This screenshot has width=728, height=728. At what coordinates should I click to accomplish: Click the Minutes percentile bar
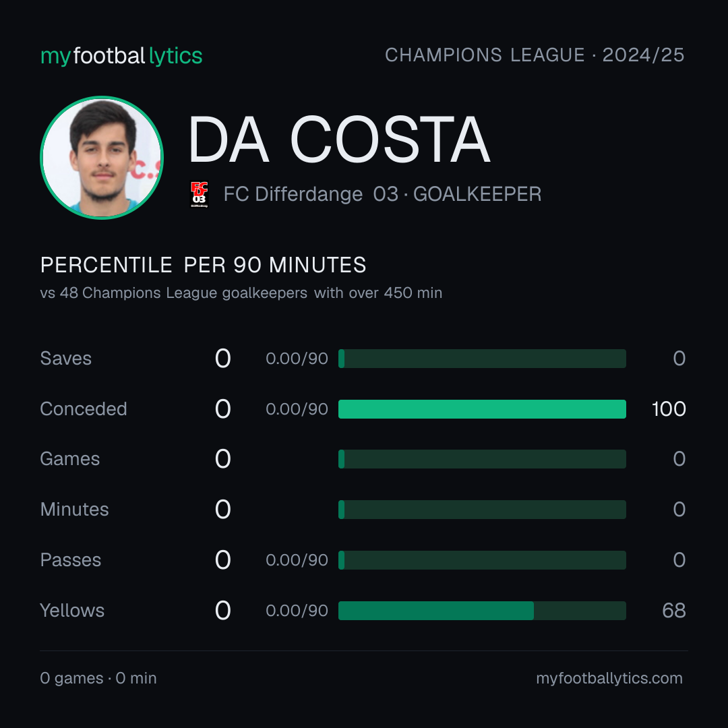pos(482,510)
